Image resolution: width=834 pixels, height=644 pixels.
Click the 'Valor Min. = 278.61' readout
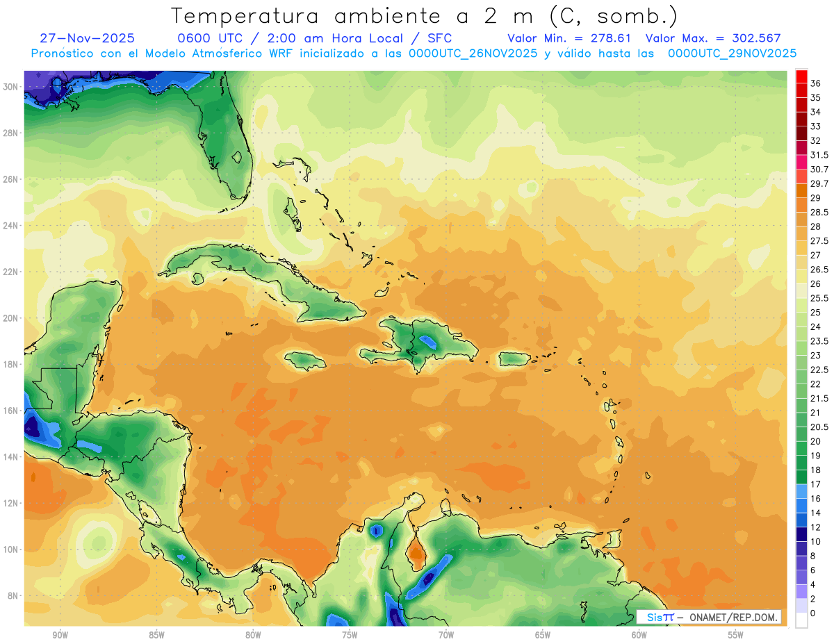click(569, 39)
